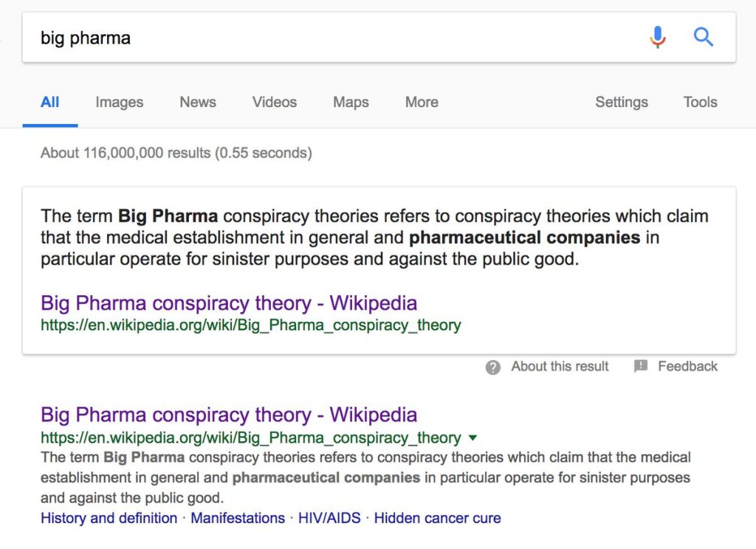Image resolution: width=756 pixels, height=549 pixels.
Task: Open the Settings menu
Action: (x=621, y=103)
